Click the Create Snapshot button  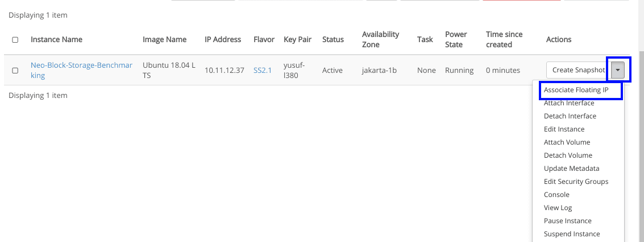(578, 70)
